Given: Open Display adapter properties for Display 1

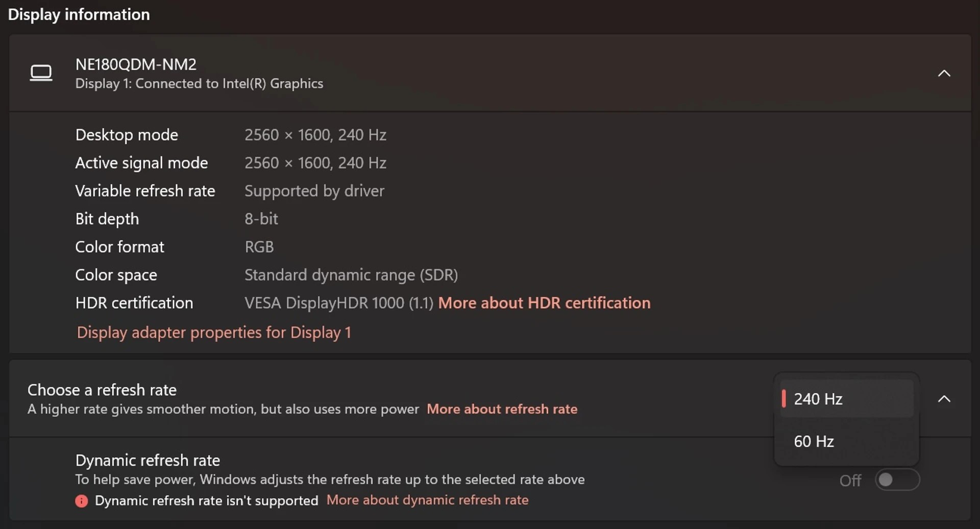Looking at the screenshot, I should (x=213, y=332).
